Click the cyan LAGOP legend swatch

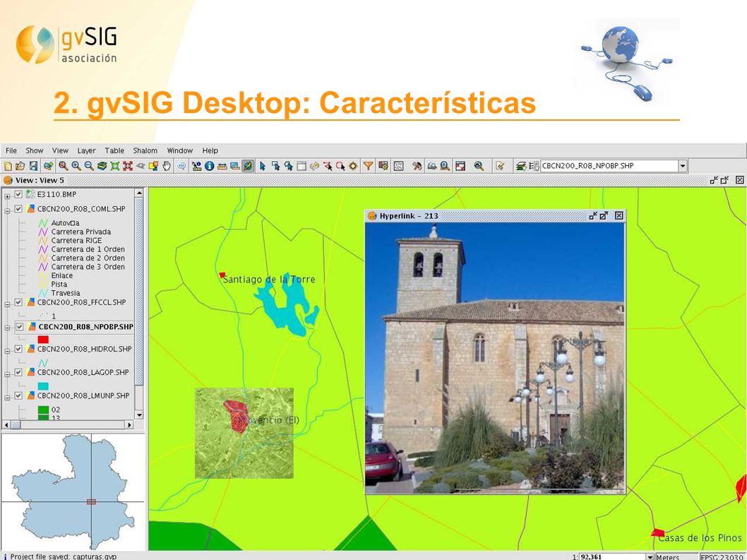click(43, 386)
